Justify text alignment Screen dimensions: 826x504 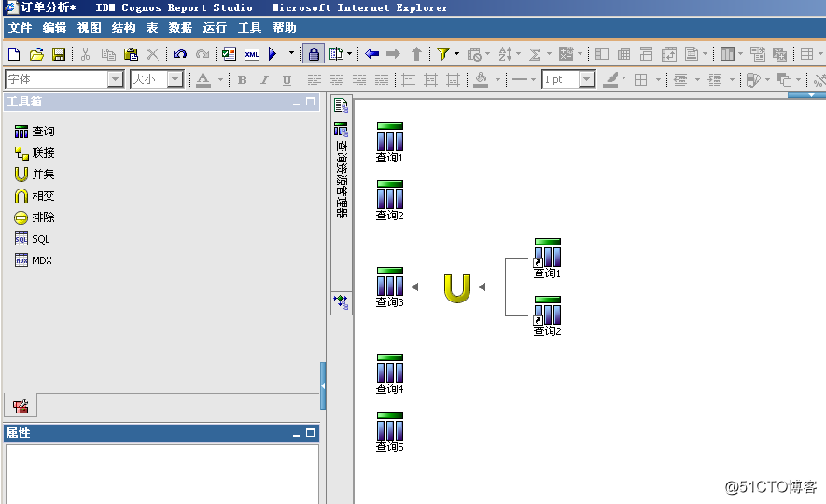coord(382,80)
